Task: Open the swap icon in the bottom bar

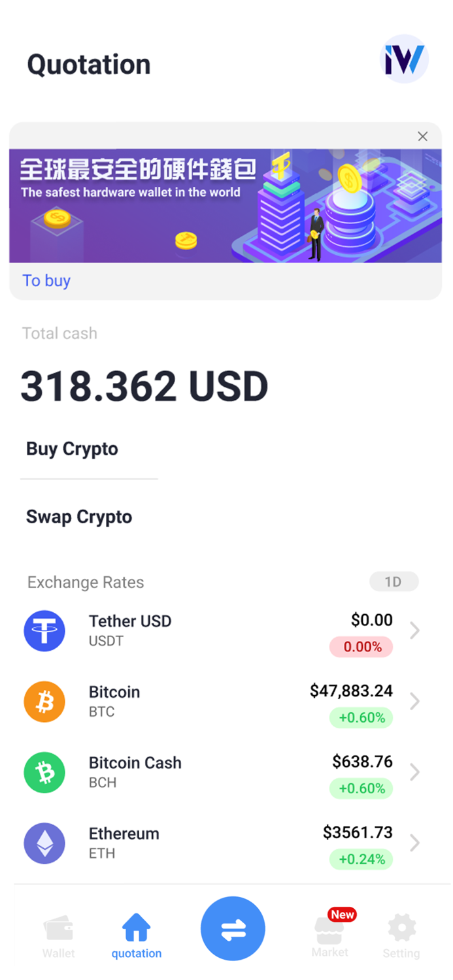Action: click(x=232, y=928)
